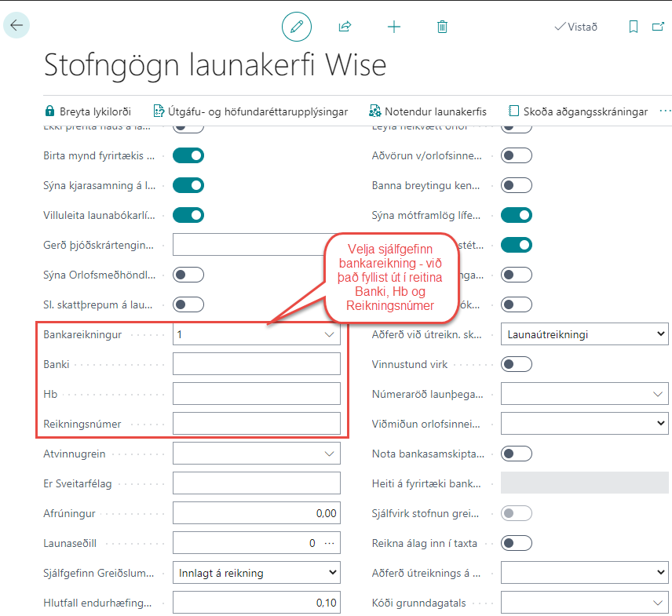Click the Reikningsnúmer input field
672x616 pixels.
(x=256, y=424)
